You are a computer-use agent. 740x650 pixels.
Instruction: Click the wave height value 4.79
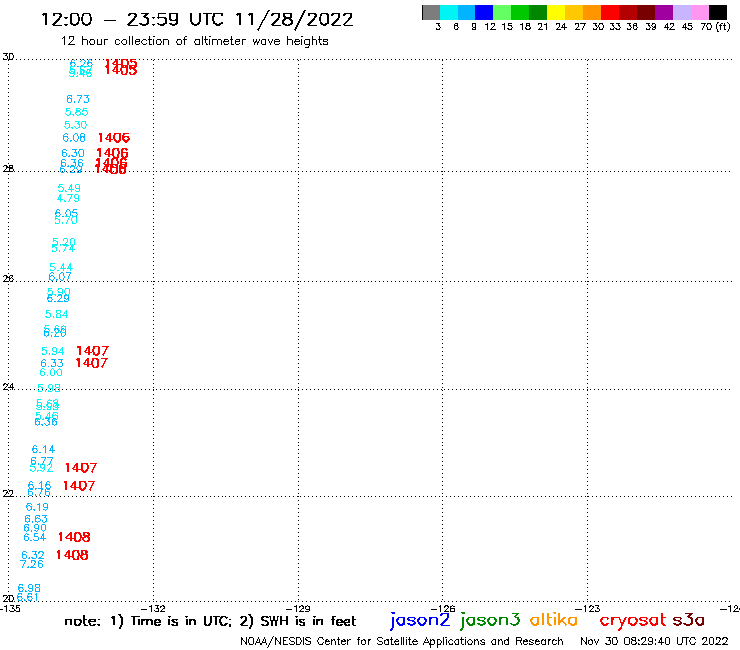pyautogui.click(x=68, y=198)
